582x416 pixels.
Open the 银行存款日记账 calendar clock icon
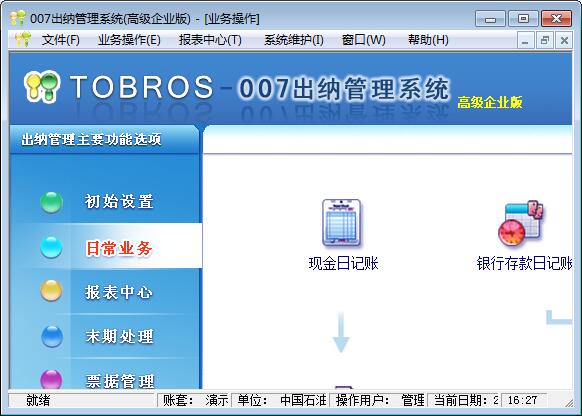[521, 223]
